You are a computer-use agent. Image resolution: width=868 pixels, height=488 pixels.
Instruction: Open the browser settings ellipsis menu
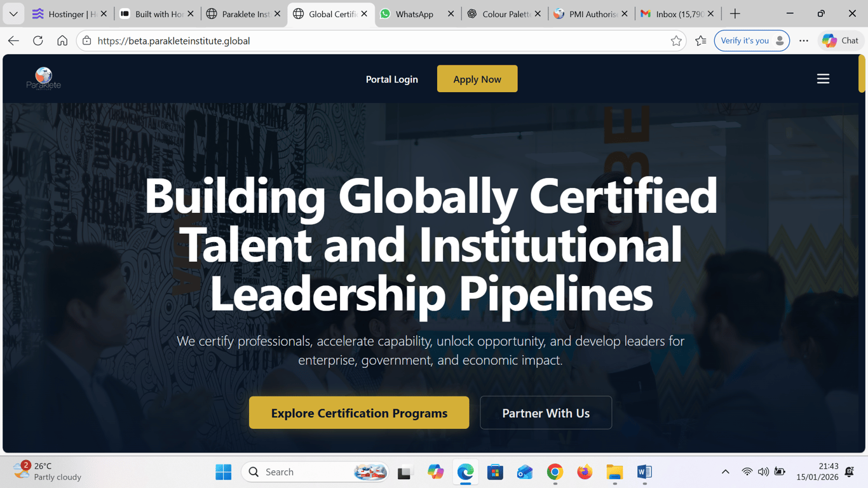[803, 40]
